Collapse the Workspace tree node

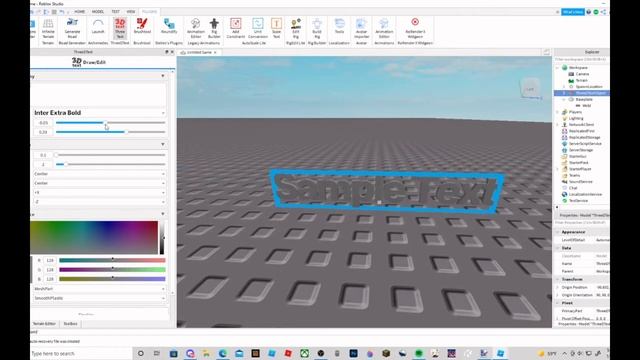[558, 68]
